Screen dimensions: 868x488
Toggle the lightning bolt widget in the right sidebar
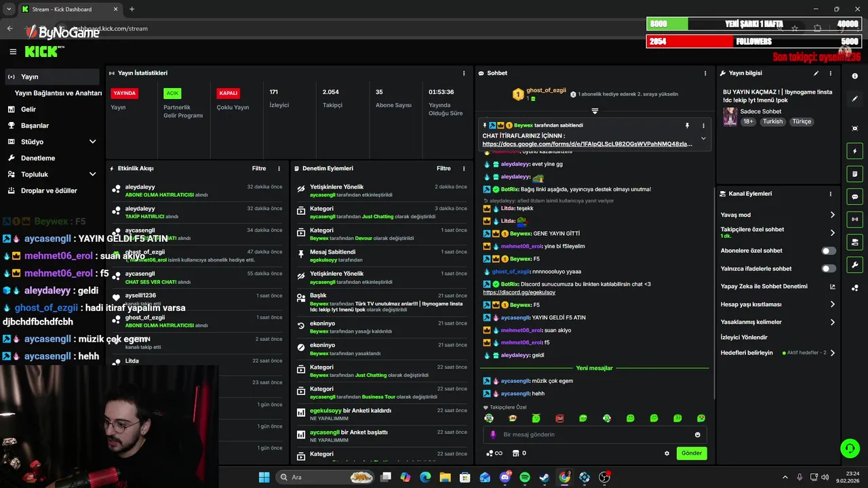(x=854, y=151)
